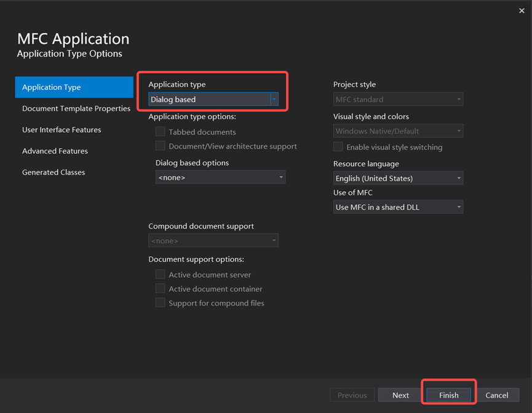Click the Next button
The height and width of the screenshot is (413, 532).
(x=400, y=395)
